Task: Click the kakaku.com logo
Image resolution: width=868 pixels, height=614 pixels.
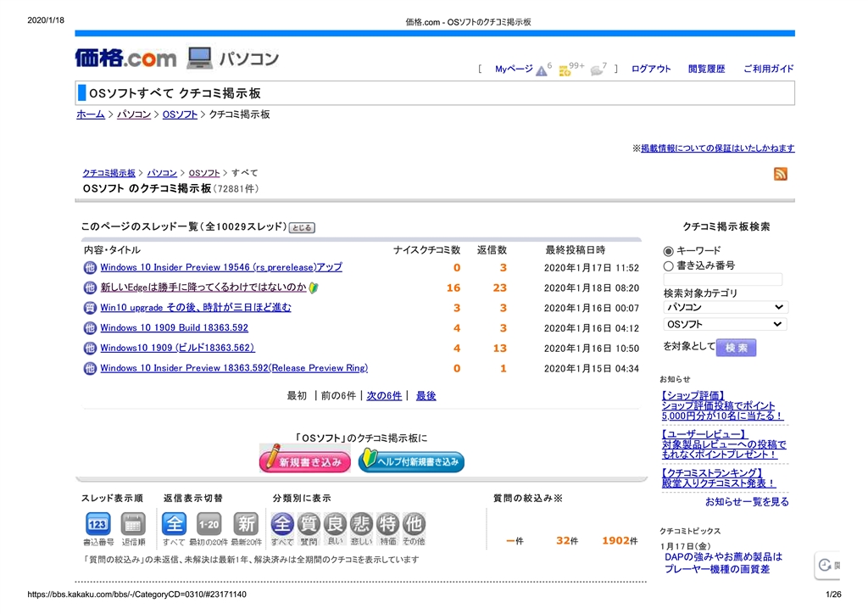Action: [125, 58]
